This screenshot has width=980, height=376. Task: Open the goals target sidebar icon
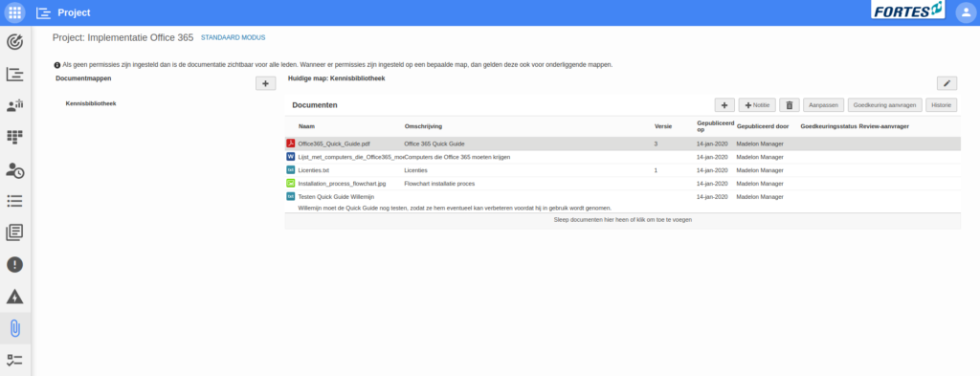click(15, 42)
